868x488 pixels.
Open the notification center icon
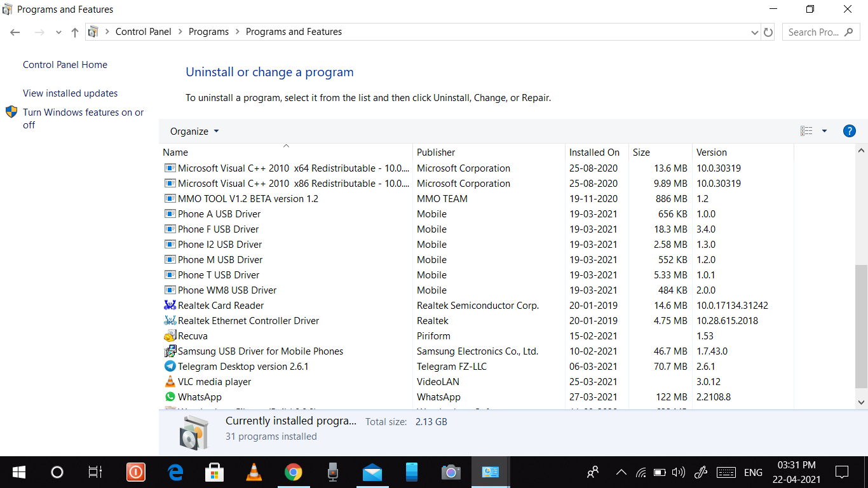(842, 472)
